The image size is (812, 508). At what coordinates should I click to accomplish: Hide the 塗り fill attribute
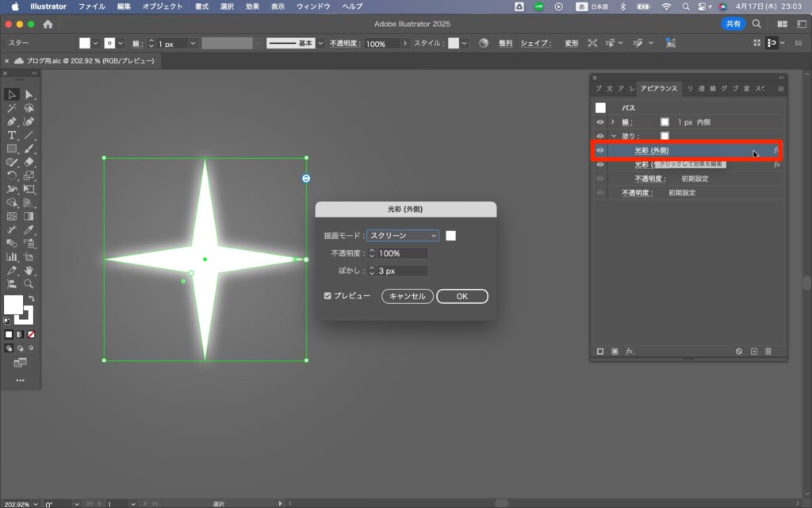coord(600,136)
